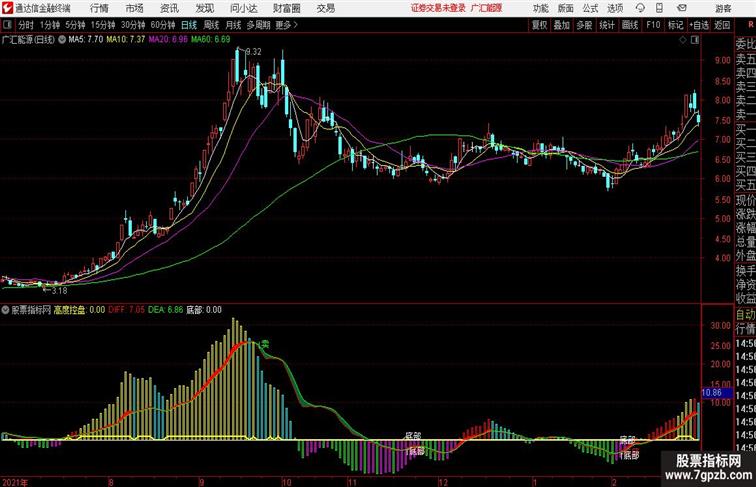The image size is (756, 487).
Task: Select the 日线 daily period
Action: tap(189, 25)
